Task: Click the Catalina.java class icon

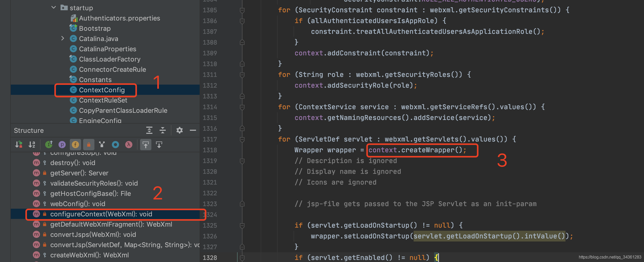Action: (73, 38)
